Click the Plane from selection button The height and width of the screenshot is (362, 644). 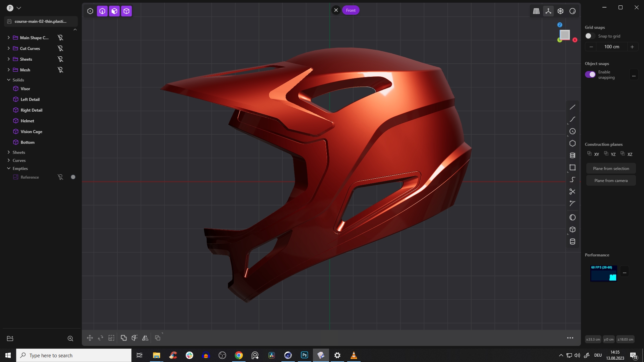611,168
